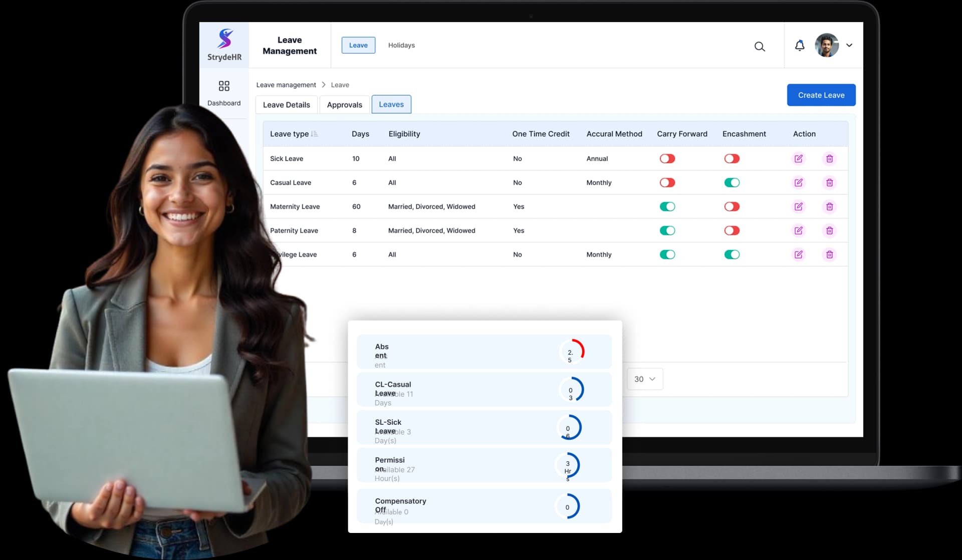
Task: Open the notifications bell
Action: [x=800, y=46]
